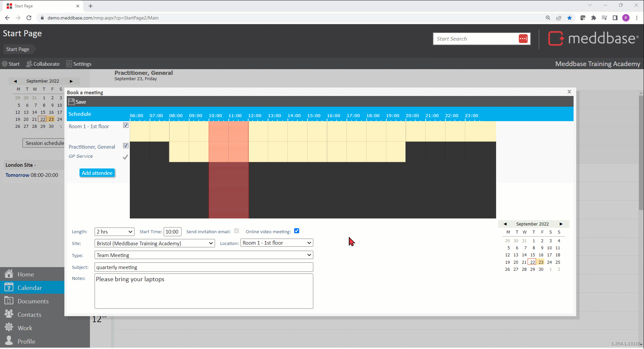Click the Save disk icon in dialog
The image size is (644, 349).
tap(71, 102)
